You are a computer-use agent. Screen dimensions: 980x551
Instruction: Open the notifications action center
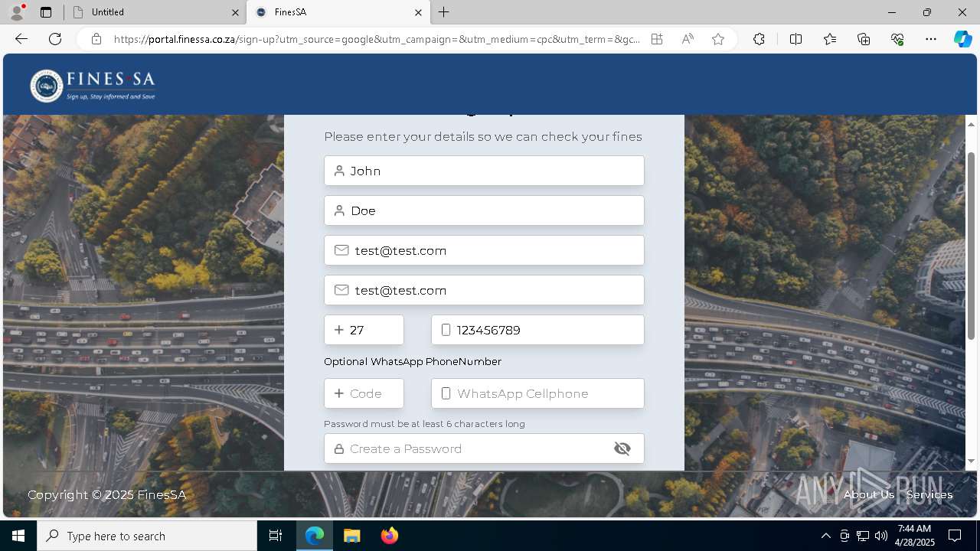(955, 536)
